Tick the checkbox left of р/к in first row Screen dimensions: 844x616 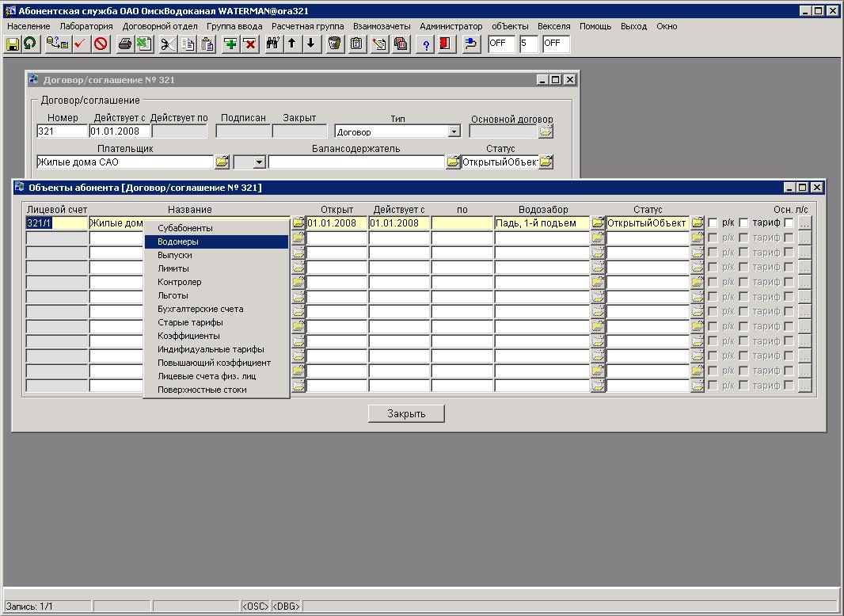[713, 223]
